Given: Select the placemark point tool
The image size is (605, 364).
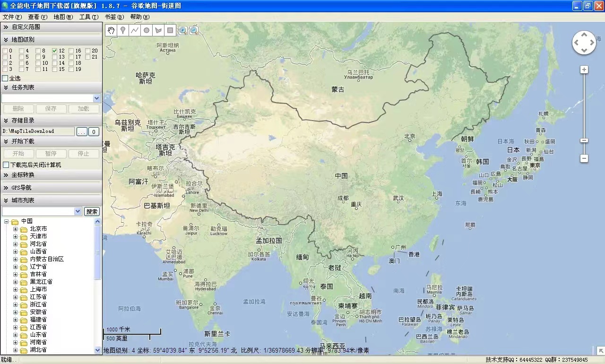Looking at the screenshot, I should point(122,30).
